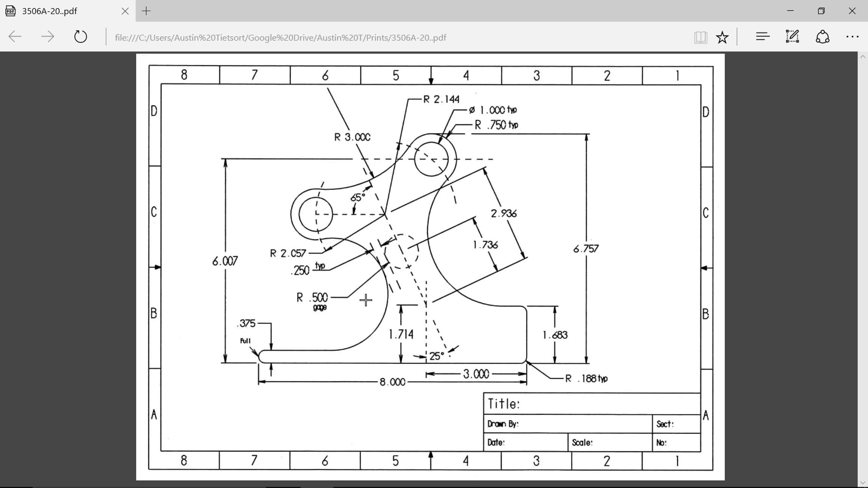The image size is (868, 488).
Task: Open the More actions ellipsis menu
Action: click(x=852, y=37)
